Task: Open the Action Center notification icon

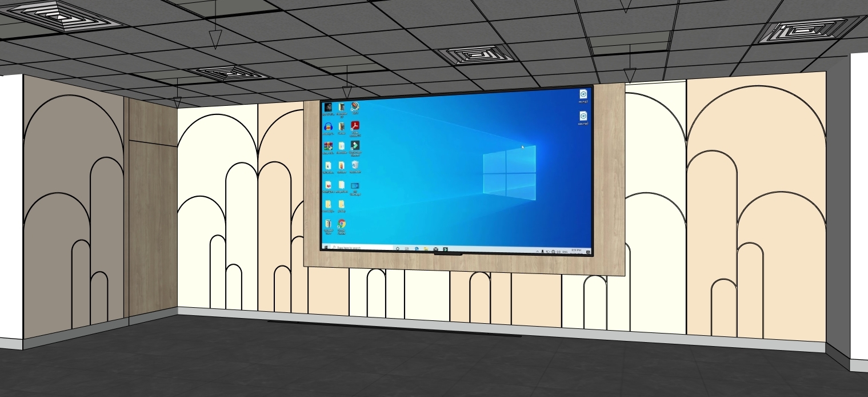Action: [x=588, y=252]
